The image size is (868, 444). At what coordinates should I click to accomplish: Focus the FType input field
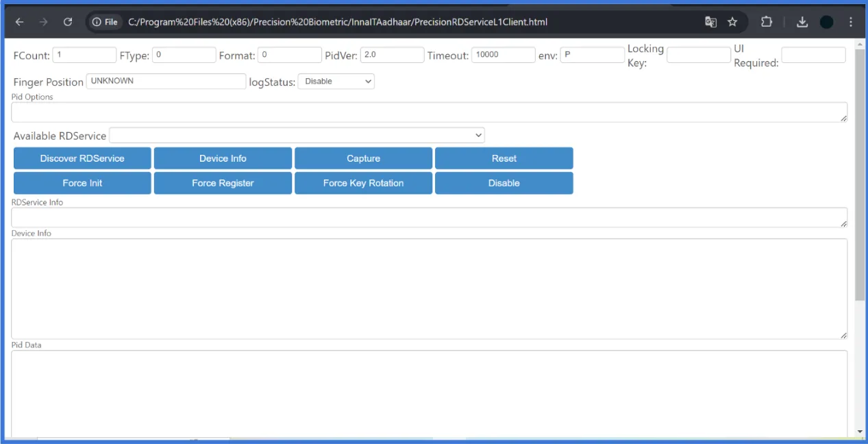tap(184, 55)
